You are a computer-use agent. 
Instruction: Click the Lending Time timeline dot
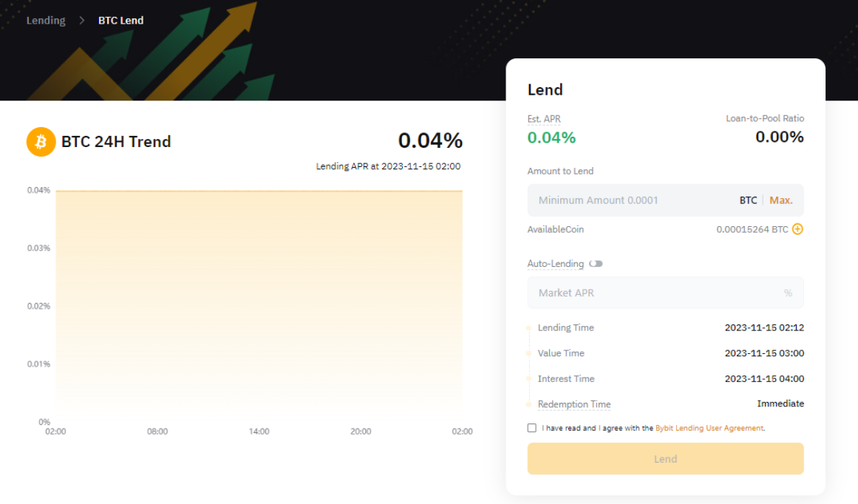(x=528, y=327)
